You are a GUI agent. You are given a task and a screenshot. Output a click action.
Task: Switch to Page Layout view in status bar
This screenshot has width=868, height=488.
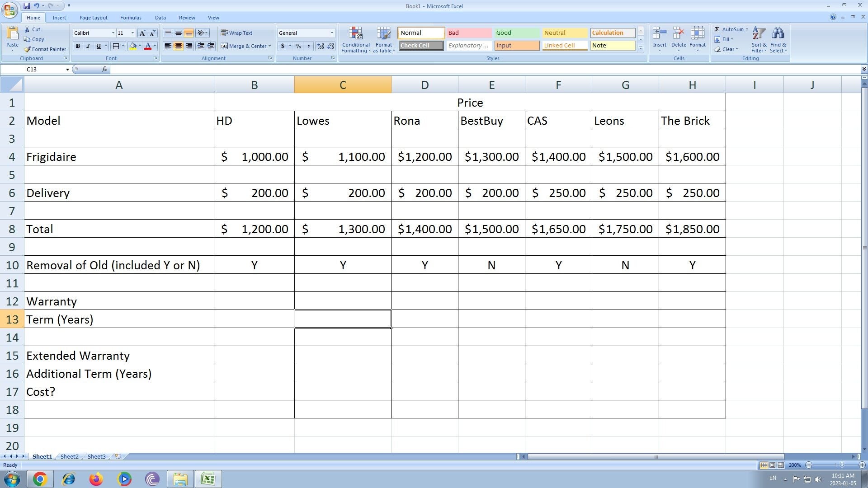pyautogui.click(x=772, y=465)
